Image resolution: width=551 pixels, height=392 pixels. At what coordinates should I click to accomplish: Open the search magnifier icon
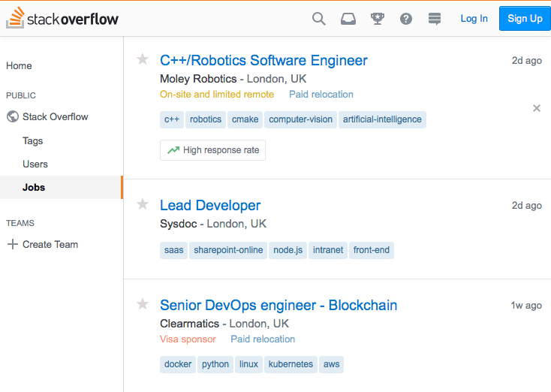click(319, 19)
